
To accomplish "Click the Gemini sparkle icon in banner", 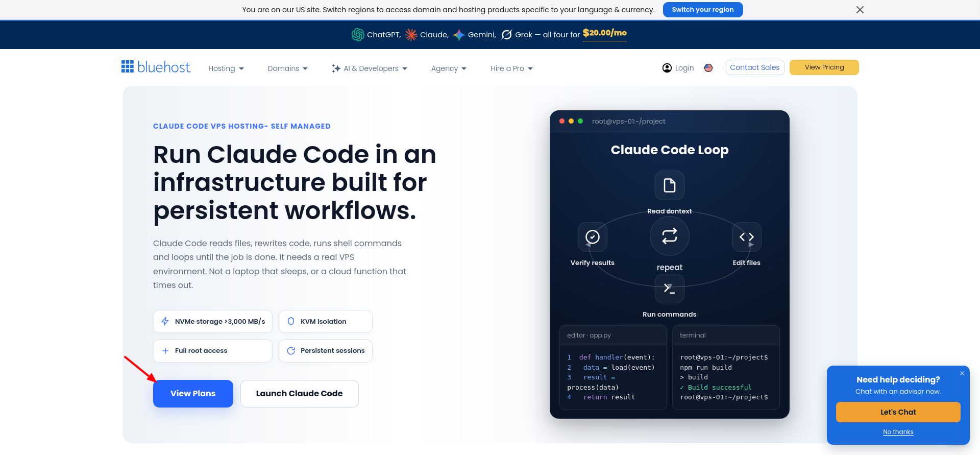I will point(459,35).
